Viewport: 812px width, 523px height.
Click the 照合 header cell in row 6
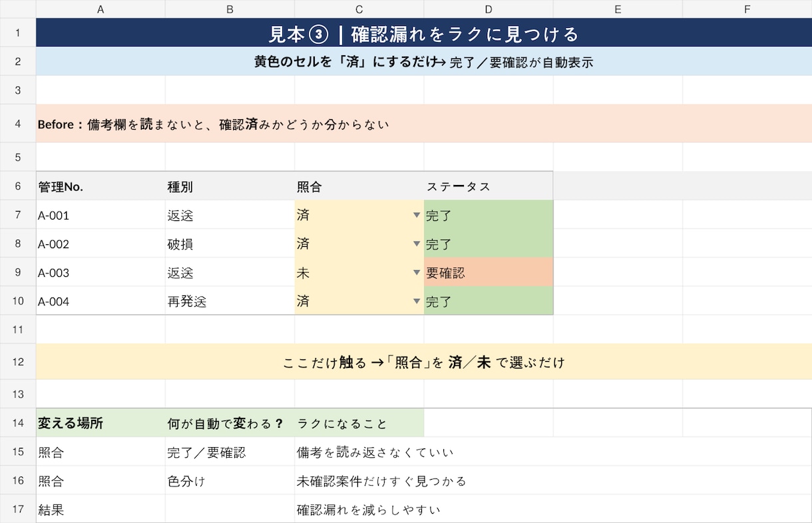[359, 186]
